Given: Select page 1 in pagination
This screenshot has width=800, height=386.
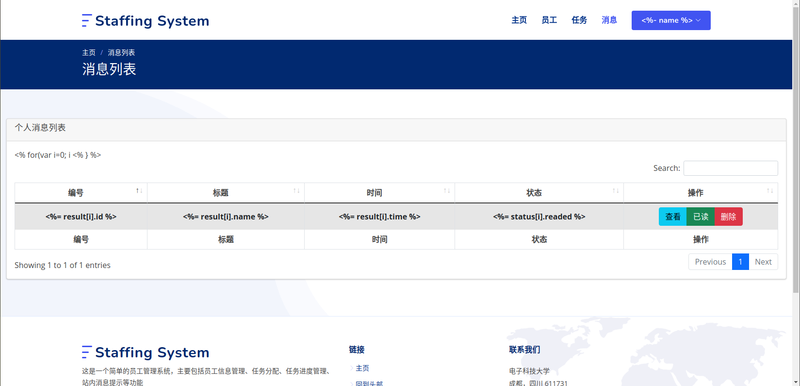Looking at the screenshot, I should click(x=740, y=262).
